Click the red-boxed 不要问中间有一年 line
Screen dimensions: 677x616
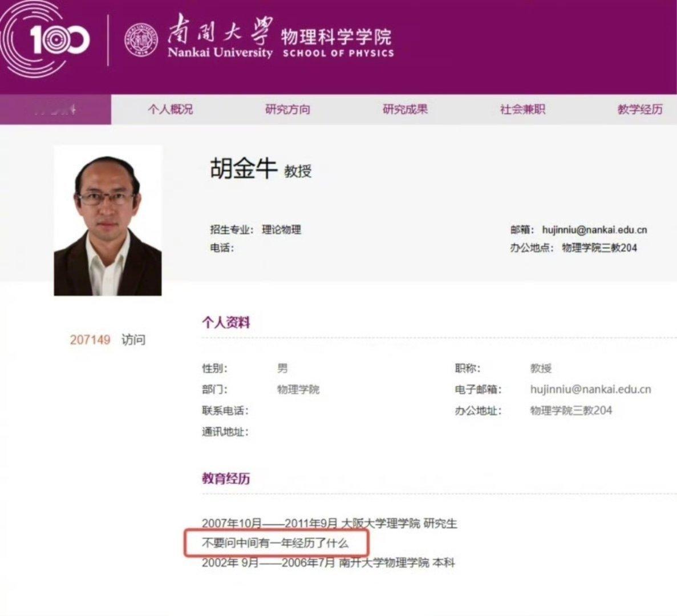(275, 543)
